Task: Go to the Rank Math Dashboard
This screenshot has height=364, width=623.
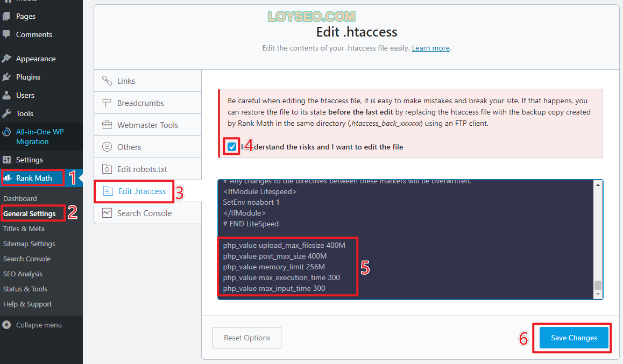Action: (20, 198)
